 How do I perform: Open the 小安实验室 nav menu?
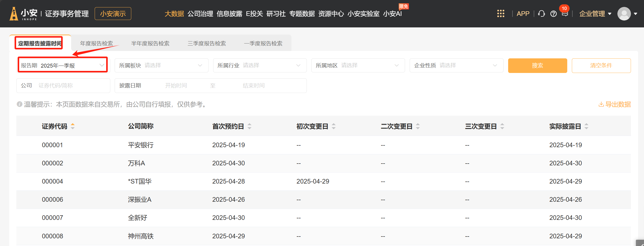[x=363, y=14]
